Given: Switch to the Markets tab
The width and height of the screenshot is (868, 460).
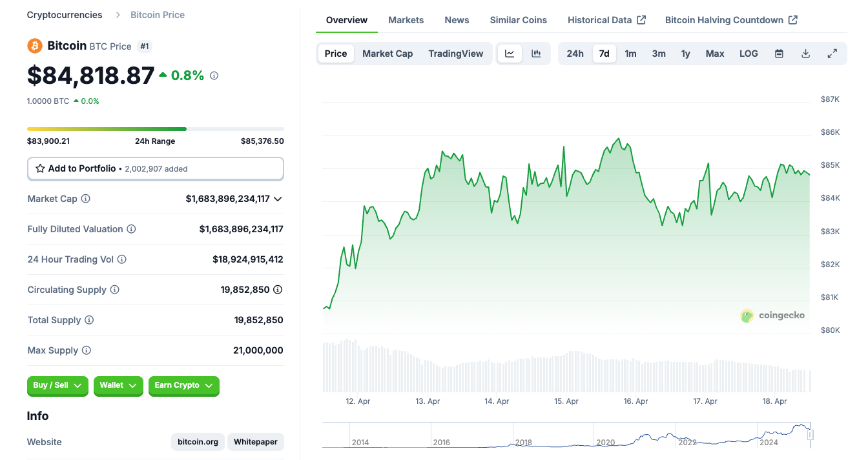Looking at the screenshot, I should tap(406, 20).
